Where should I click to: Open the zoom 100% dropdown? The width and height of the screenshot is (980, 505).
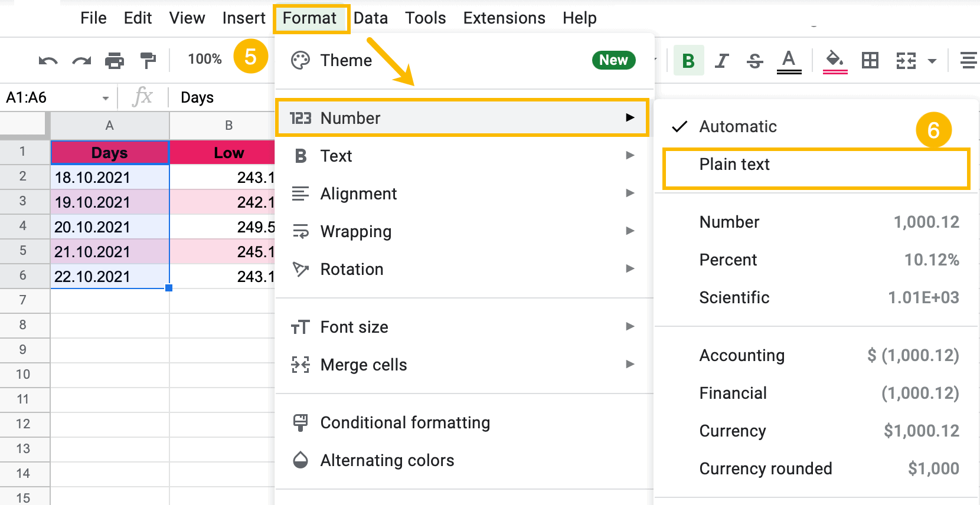[204, 59]
